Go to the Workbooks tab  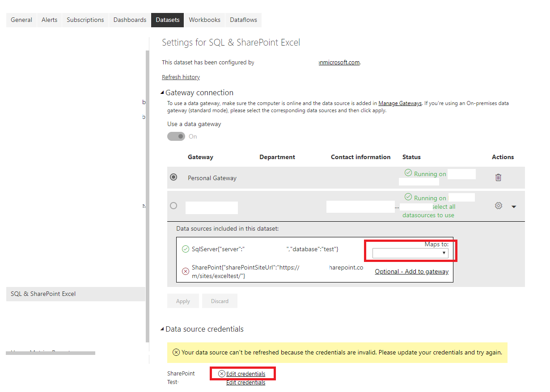coord(205,20)
